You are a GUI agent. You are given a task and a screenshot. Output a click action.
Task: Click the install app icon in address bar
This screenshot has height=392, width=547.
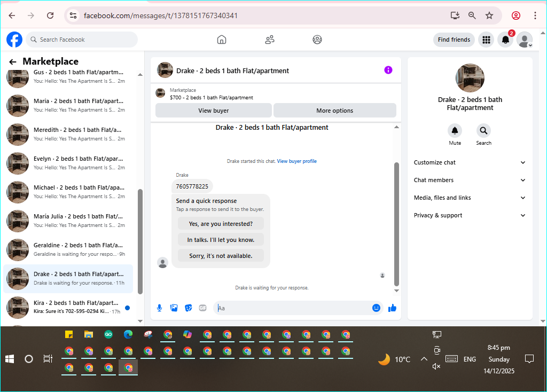tap(455, 15)
